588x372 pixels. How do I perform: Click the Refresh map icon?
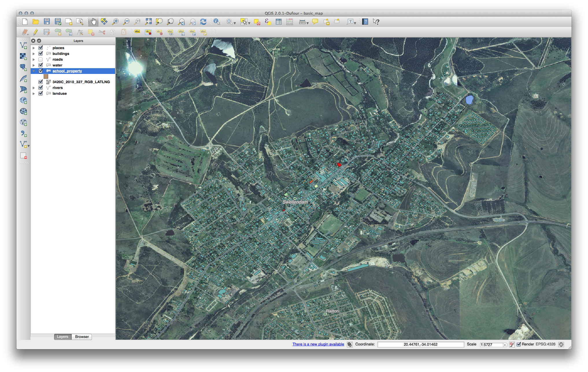[x=204, y=21]
